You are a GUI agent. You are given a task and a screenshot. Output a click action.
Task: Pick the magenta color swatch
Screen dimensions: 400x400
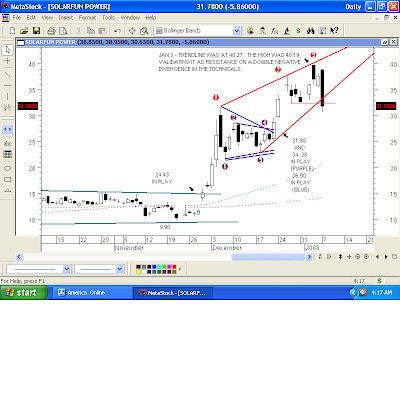(169, 267)
